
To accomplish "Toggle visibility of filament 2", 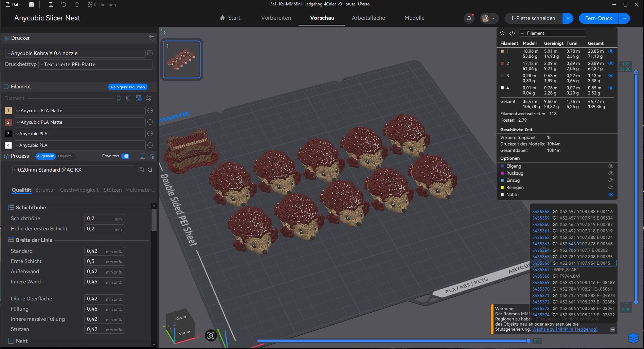I will 611,64.
